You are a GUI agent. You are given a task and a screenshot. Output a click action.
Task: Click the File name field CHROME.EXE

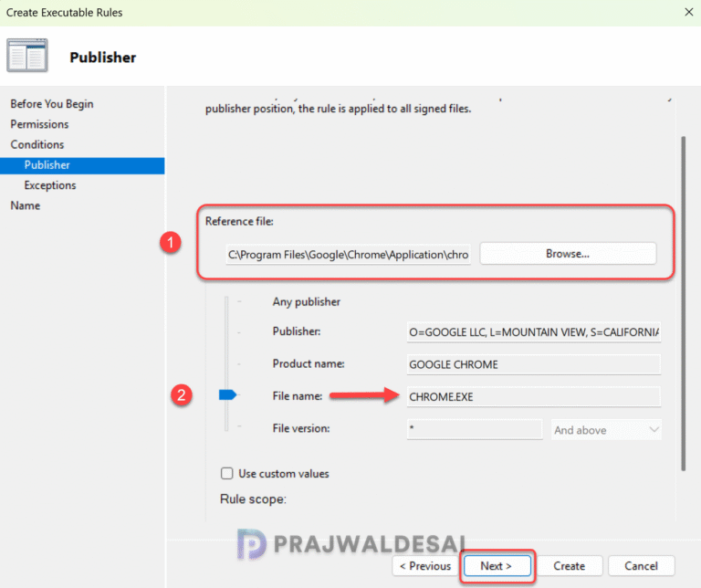coord(534,396)
